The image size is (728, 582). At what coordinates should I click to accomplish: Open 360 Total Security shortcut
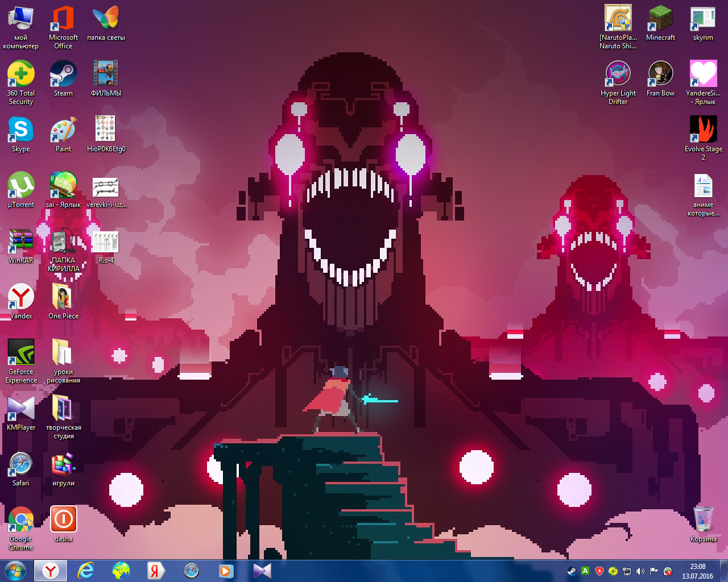[21, 83]
